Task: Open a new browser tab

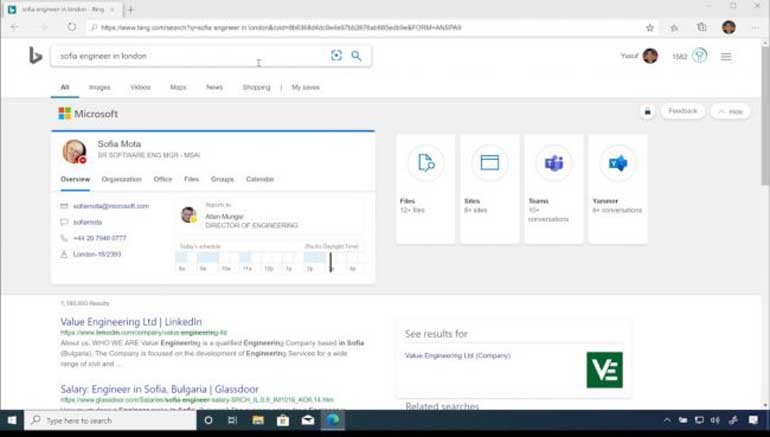Action: (131, 9)
